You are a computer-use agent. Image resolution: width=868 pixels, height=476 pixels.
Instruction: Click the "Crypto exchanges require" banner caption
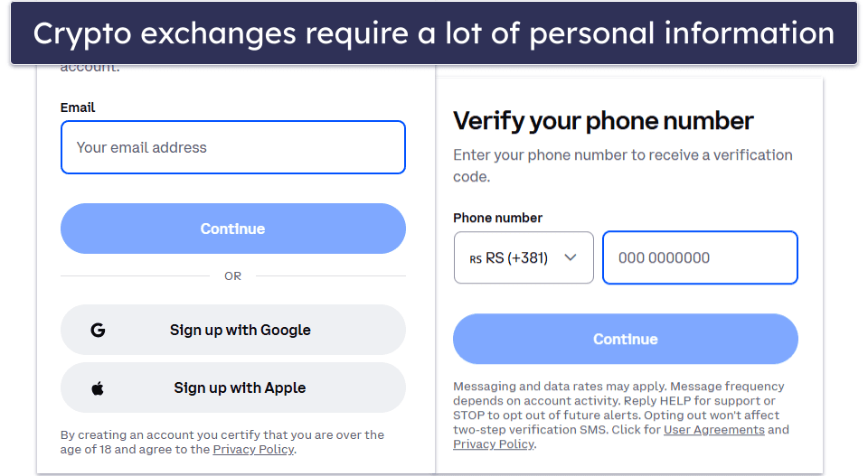(x=433, y=33)
